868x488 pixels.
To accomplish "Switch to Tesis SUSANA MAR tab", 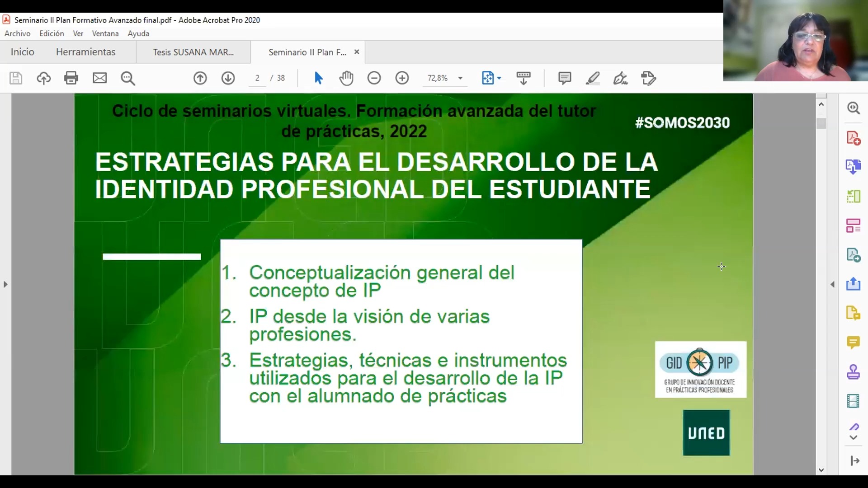I will (193, 52).
